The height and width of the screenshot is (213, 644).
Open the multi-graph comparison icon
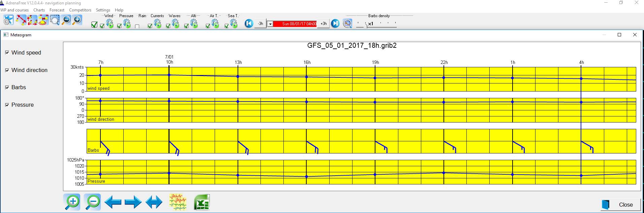point(178,202)
